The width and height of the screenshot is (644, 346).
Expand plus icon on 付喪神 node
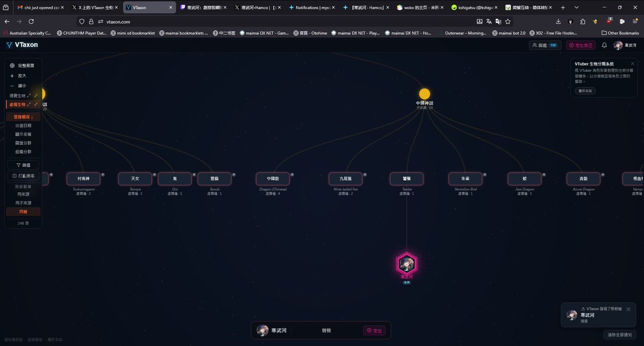103,174
